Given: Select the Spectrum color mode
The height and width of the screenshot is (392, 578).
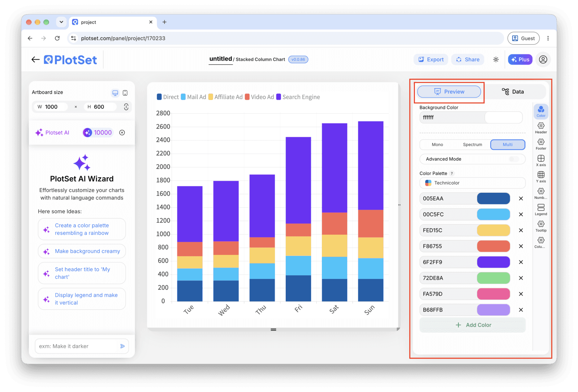Looking at the screenshot, I should (x=473, y=145).
